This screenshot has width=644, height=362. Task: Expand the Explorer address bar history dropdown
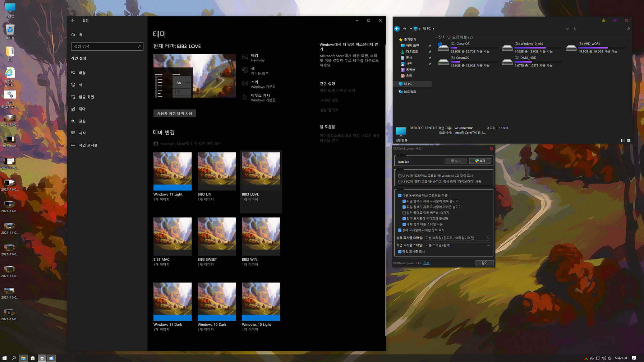[567, 29]
